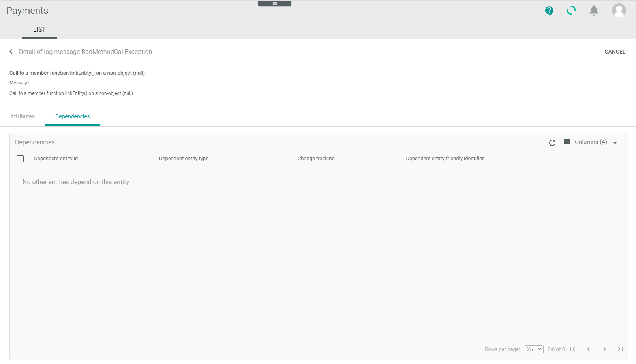Go back using the left arrow icon
The width and height of the screenshot is (636, 364).
point(11,52)
